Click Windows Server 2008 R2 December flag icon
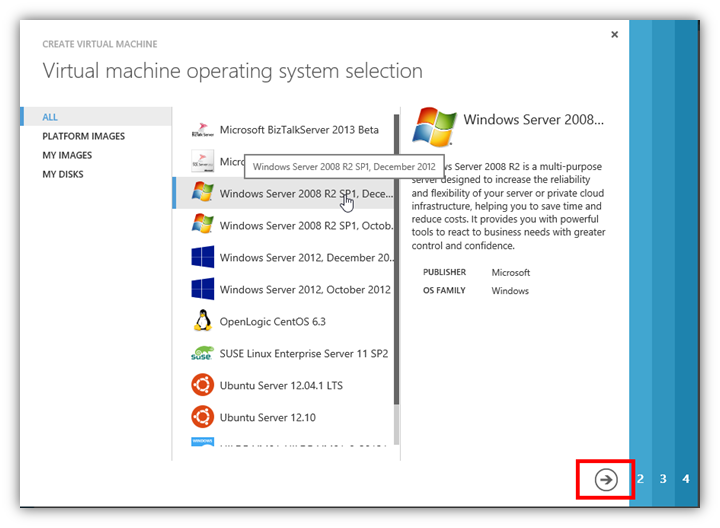720x528 pixels. (202, 192)
